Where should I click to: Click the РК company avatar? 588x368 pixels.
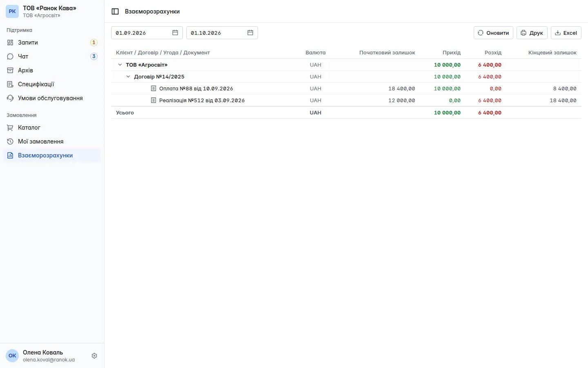pyautogui.click(x=12, y=11)
